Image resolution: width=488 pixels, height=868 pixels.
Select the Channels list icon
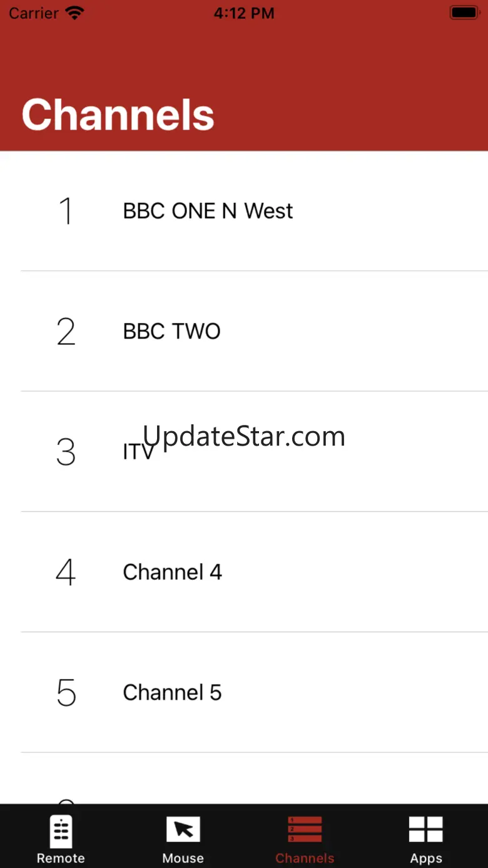(305, 830)
